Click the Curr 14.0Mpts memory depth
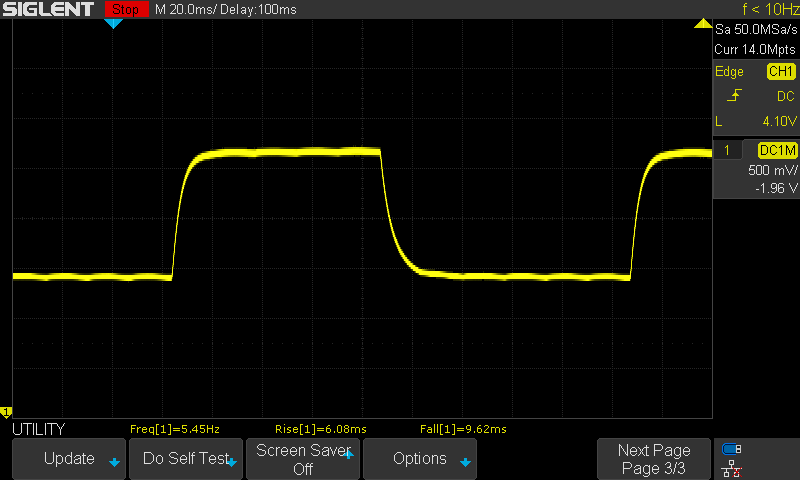Screen dimensions: 800x480 755,49
